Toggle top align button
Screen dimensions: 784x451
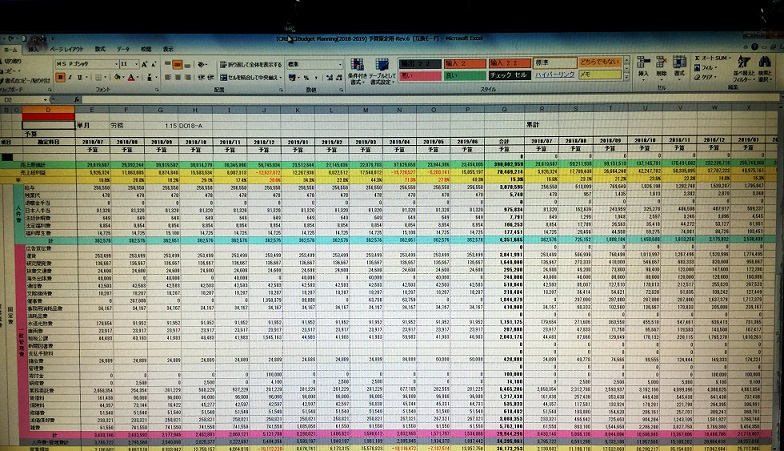click(168, 65)
